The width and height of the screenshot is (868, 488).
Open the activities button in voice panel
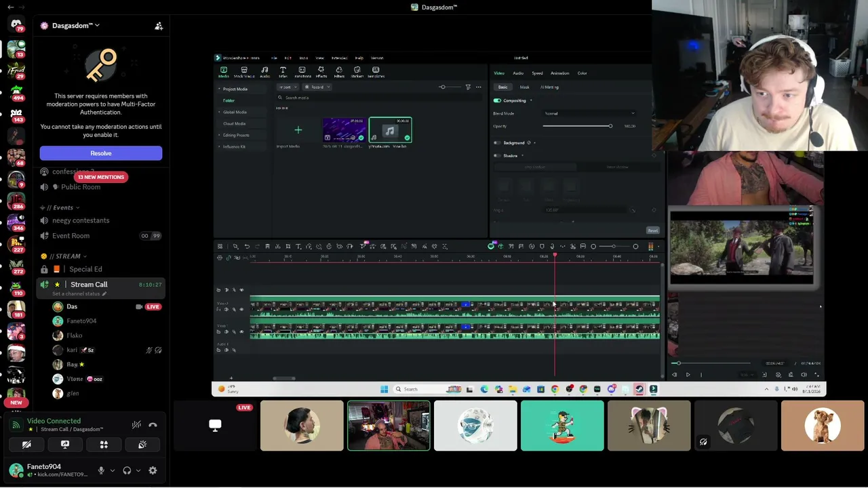pos(104,445)
